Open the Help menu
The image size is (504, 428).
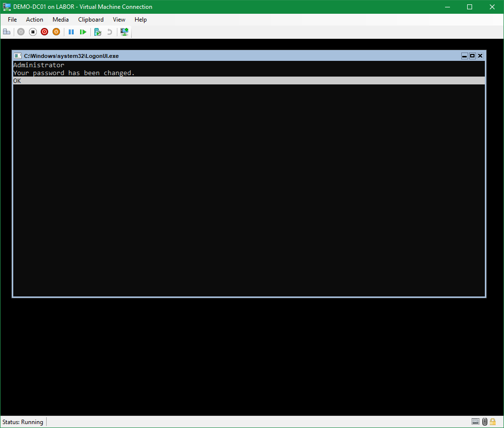click(x=140, y=20)
